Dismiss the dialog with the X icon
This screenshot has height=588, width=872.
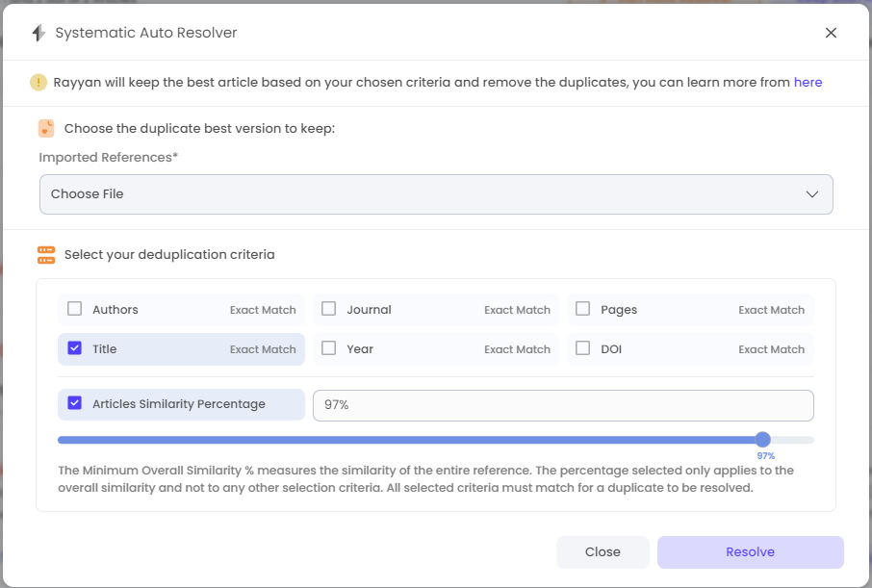tap(831, 32)
